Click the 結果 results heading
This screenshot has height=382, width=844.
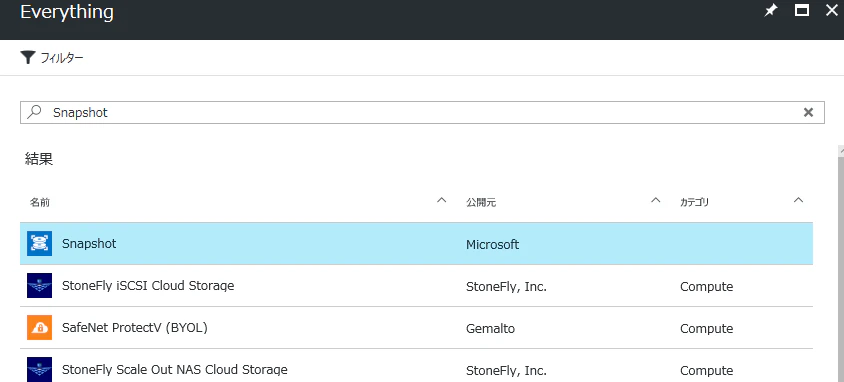tap(39, 159)
